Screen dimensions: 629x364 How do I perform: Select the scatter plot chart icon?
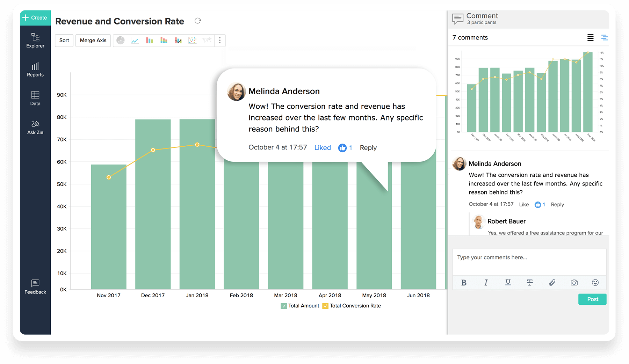click(x=192, y=41)
